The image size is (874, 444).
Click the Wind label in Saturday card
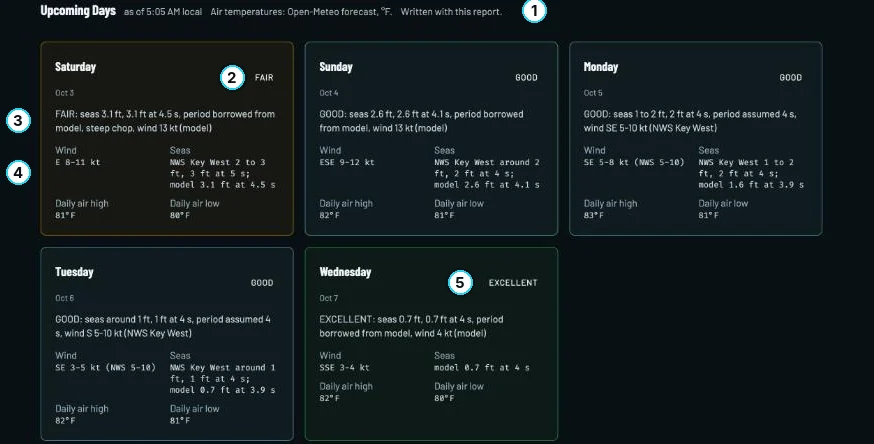(x=66, y=150)
